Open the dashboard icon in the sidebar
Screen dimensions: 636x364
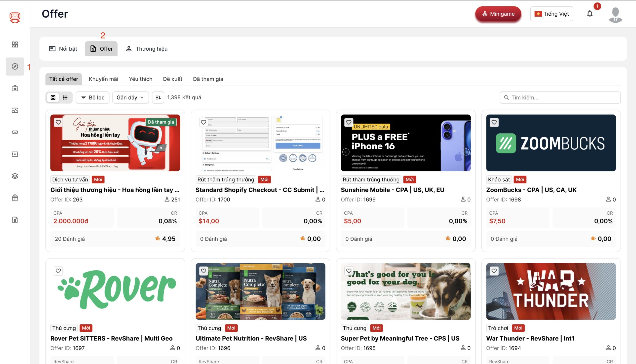pyautogui.click(x=15, y=44)
